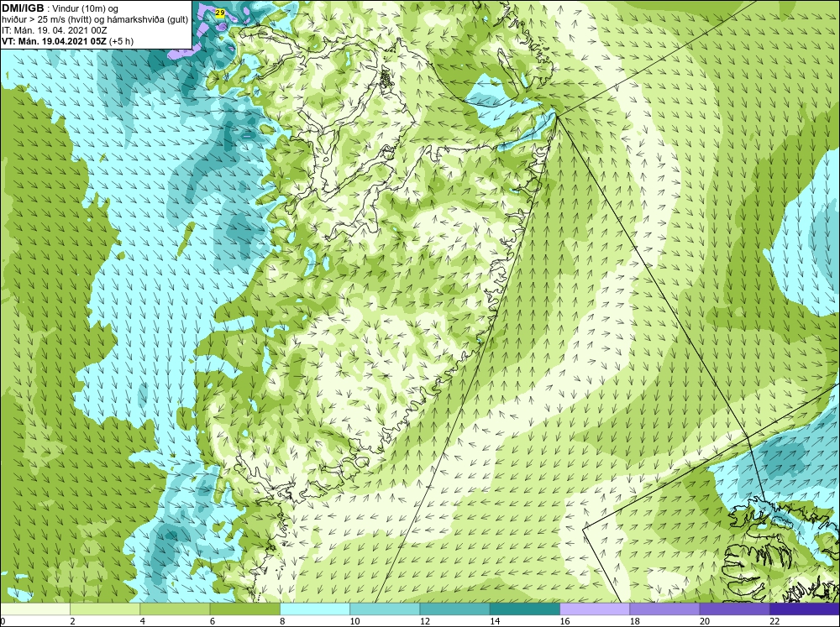Click the 'VT: Mán. 19.04.2021 05Z' line

pyautogui.click(x=54, y=41)
